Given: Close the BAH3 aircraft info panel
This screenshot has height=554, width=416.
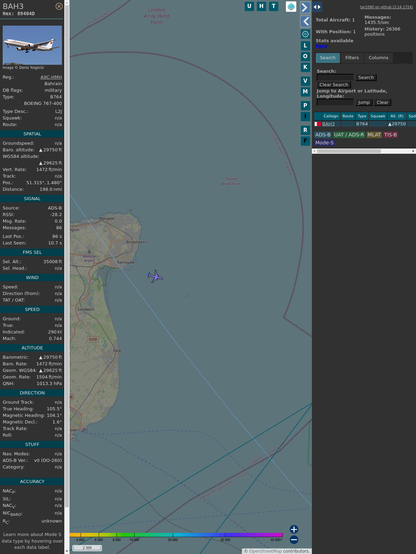Looking at the screenshot, I should (x=59, y=6).
